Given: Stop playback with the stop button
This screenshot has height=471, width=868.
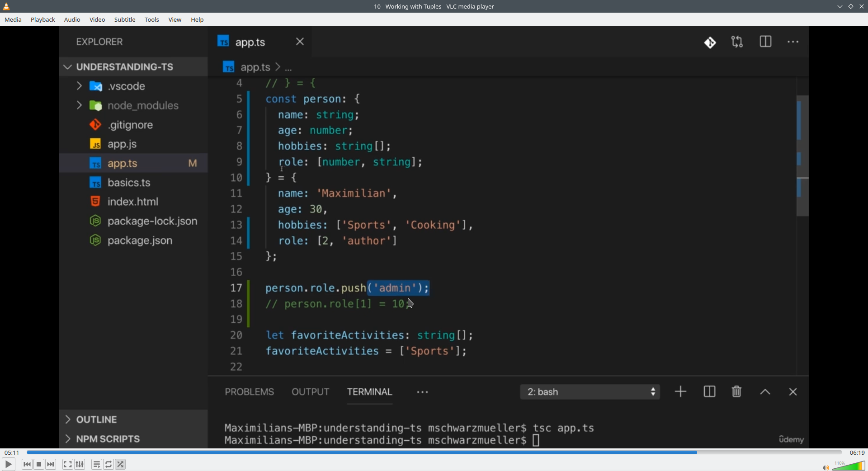Looking at the screenshot, I should 39,464.
